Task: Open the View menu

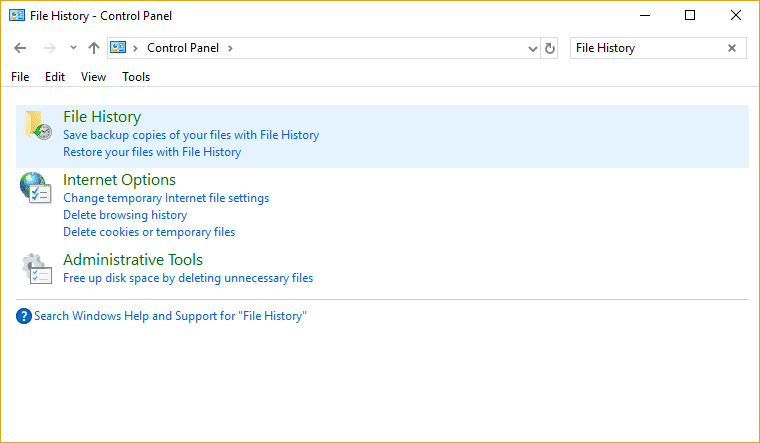Action: tap(93, 77)
